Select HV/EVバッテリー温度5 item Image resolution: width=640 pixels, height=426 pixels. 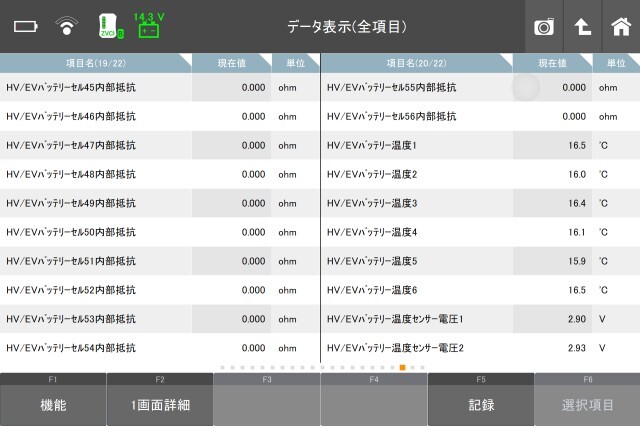480,261
